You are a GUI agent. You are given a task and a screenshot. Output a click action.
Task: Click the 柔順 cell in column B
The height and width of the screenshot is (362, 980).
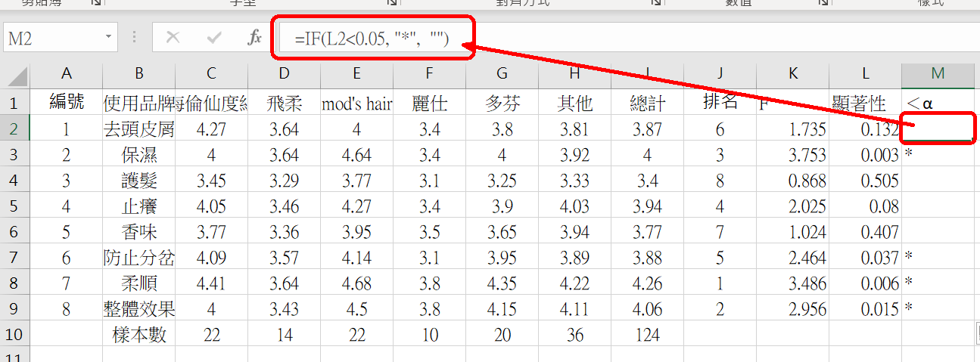tap(138, 283)
